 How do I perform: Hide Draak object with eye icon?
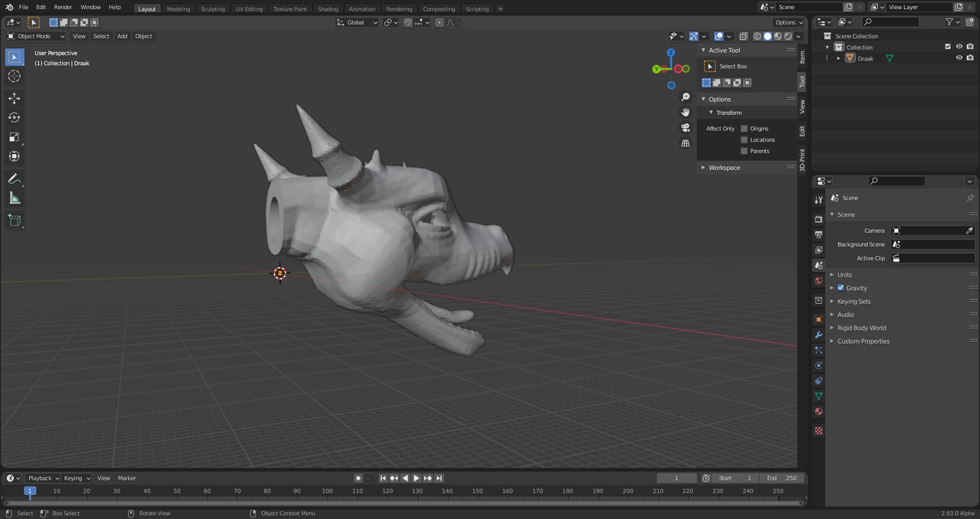[959, 58]
